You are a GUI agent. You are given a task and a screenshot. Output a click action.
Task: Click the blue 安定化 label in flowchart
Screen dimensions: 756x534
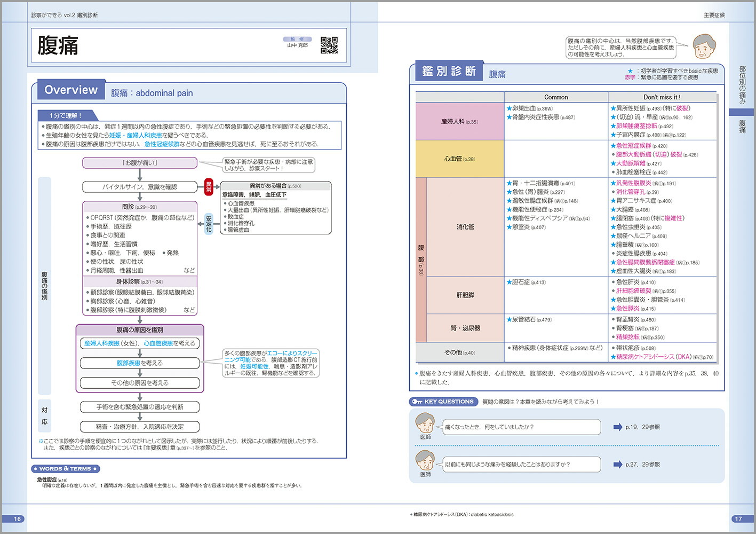pos(209,224)
